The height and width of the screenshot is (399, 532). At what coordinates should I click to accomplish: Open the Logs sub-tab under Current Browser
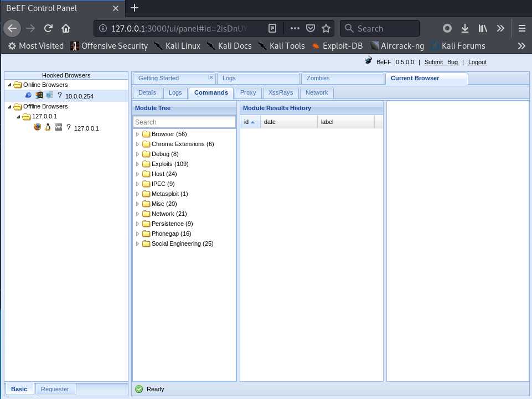(x=175, y=92)
